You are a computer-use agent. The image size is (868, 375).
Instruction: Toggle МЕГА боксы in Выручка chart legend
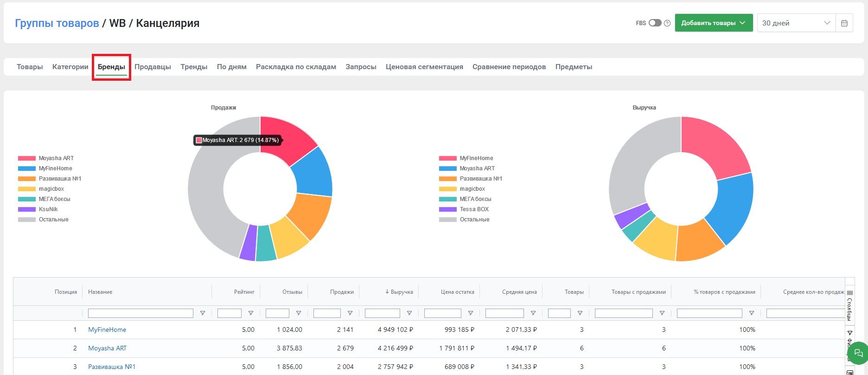(465, 199)
